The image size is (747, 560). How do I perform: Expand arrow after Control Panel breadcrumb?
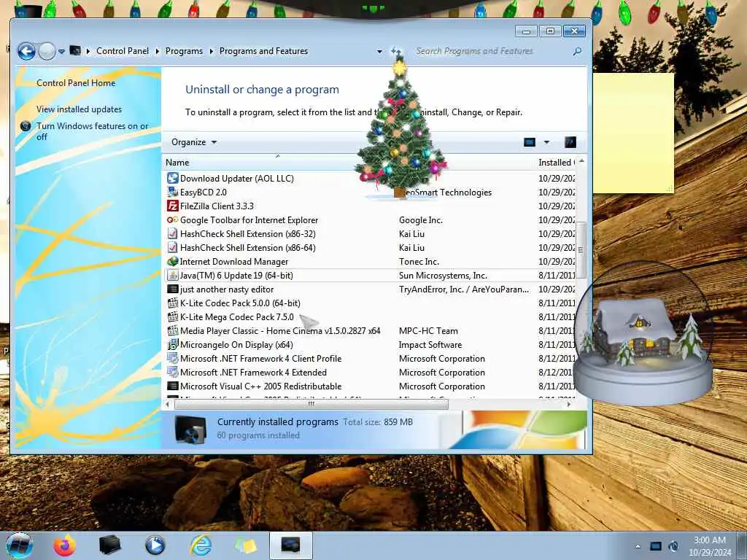(158, 51)
